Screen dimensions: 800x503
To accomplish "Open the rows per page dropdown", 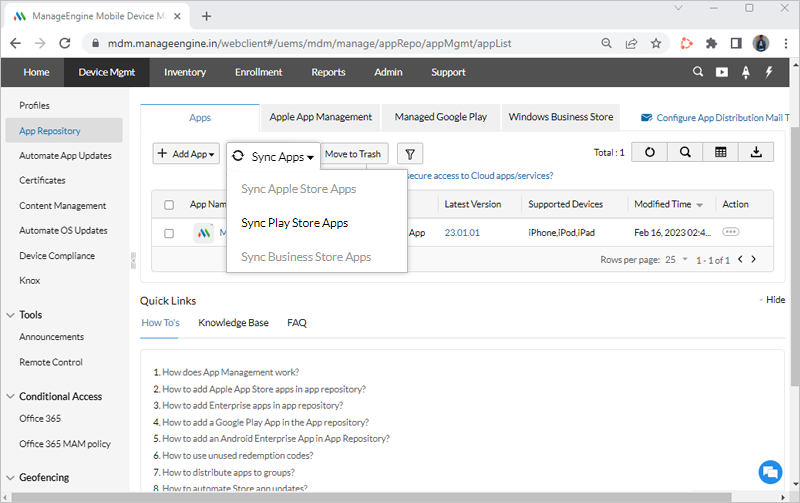I will (x=675, y=259).
